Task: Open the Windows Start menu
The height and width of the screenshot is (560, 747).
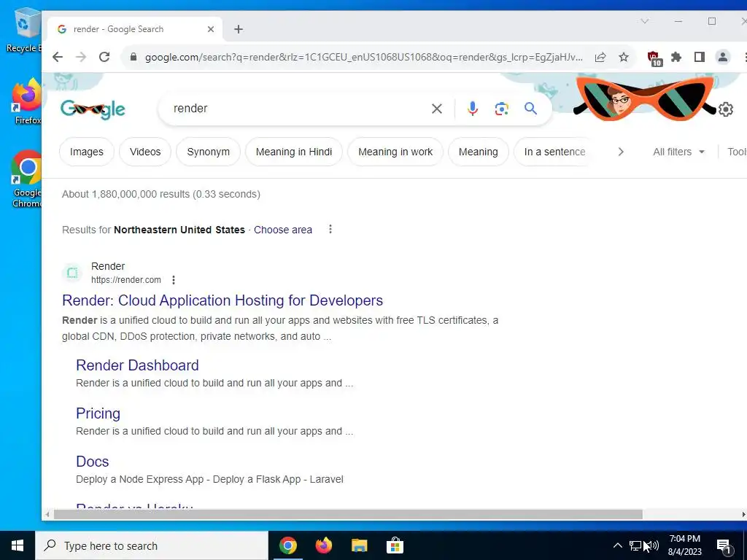Action: point(18,545)
